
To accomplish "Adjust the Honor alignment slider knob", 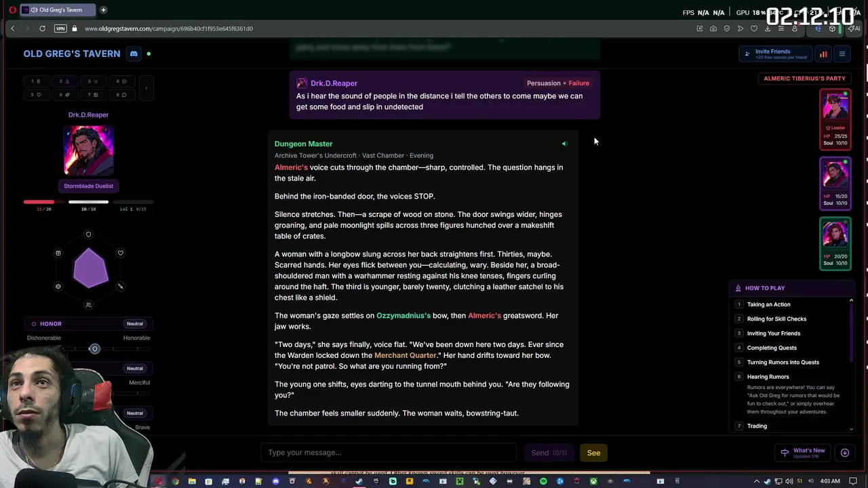I will pyautogui.click(x=95, y=348).
